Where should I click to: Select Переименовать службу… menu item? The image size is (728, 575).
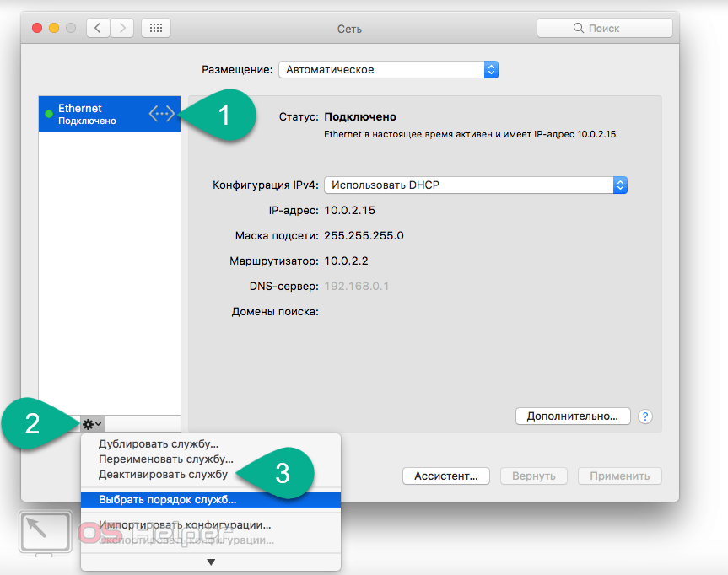point(166,459)
